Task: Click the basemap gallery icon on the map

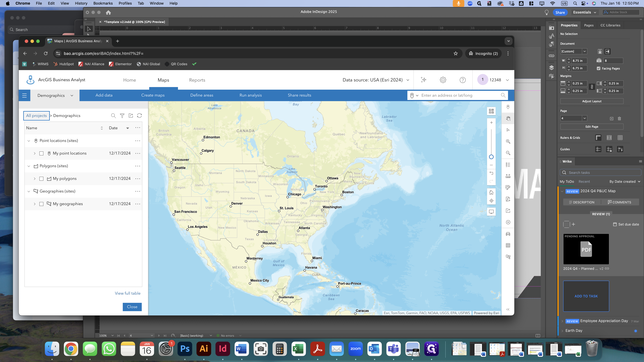Action: click(491, 111)
